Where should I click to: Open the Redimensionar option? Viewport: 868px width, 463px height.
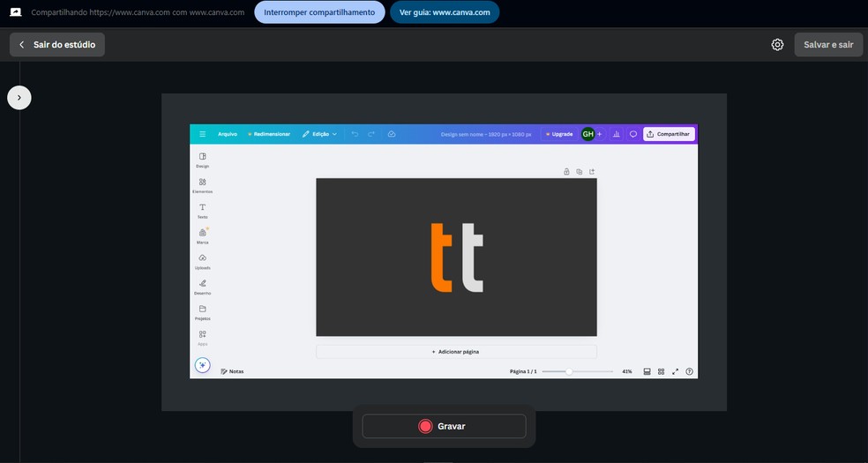click(x=269, y=134)
